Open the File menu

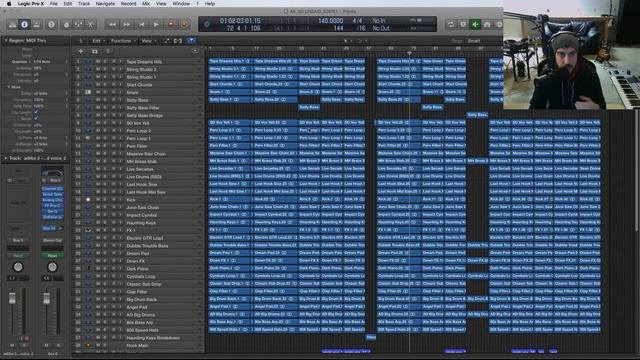[53, 4]
